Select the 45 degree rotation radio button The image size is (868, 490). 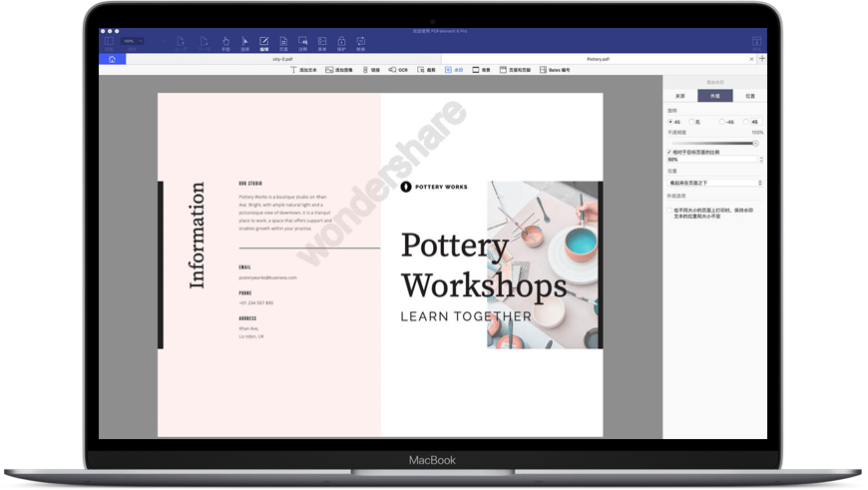(670, 122)
